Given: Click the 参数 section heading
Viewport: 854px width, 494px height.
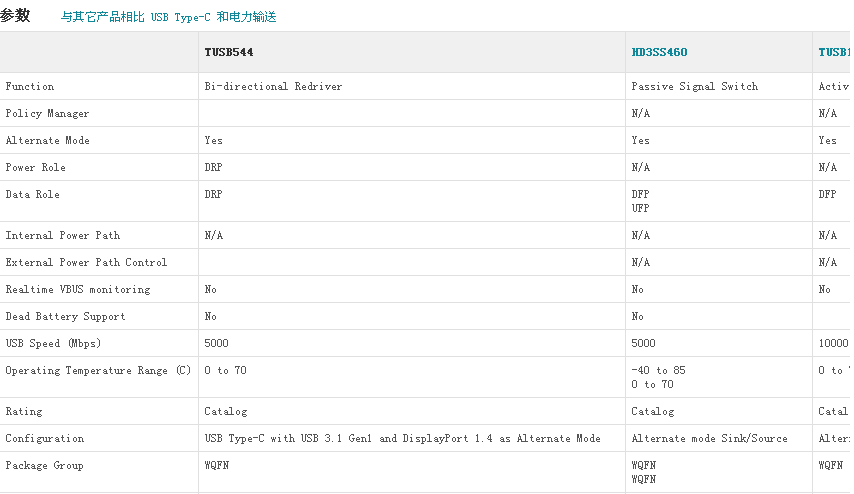Looking at the screenshot, I should click(x=15, y=16).
